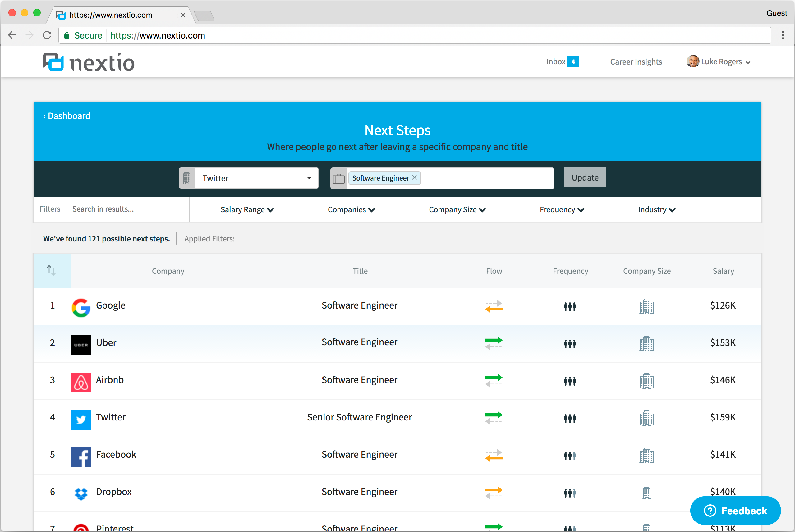The image size is (795, 532).
Task: Open the Feedback widget button
Action: click(735, 511)
